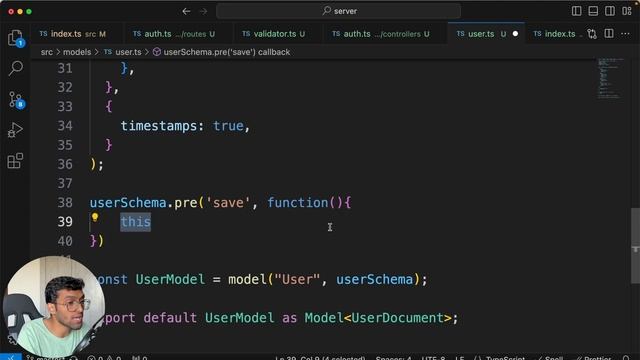Click line number 34 in the gutter
Viewport: 640px width, 360px height.
tap(65, 126)
